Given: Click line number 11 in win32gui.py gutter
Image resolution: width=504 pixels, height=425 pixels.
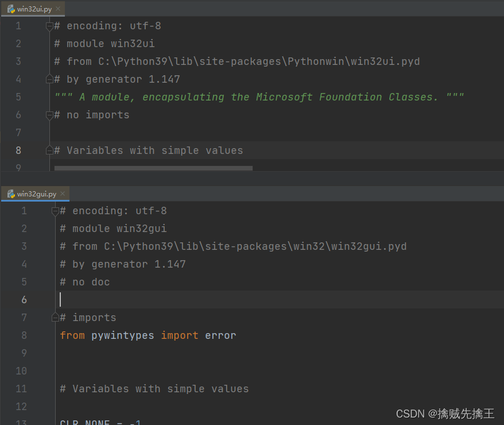Looking at the screenshot, I should [22, 389].
